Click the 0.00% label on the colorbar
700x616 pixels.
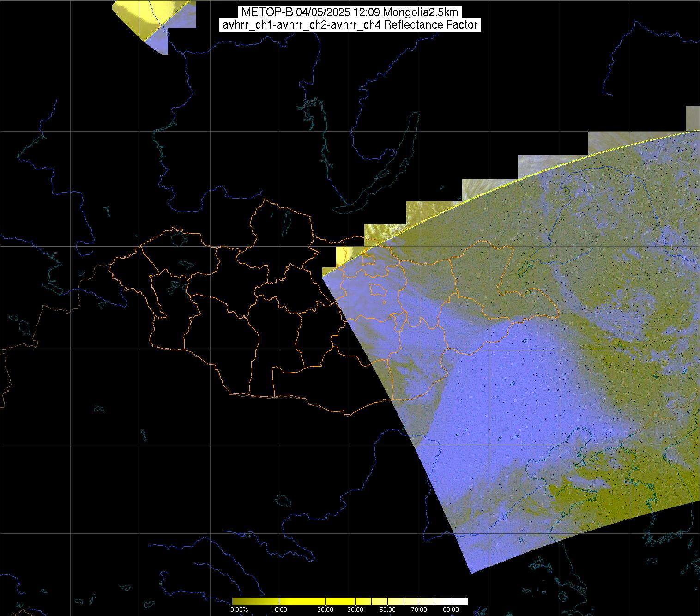tap(239, 610)
